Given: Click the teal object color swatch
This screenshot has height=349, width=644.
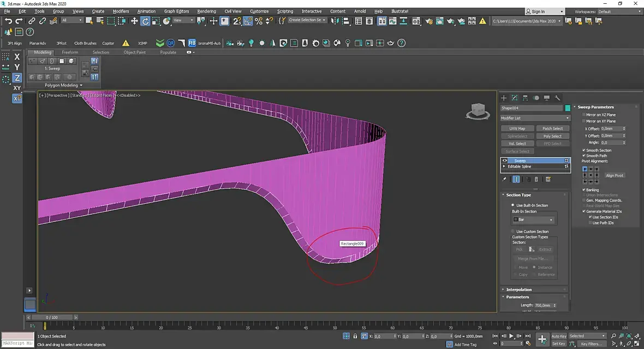Looking at the screenshot, I should (x=568, y=108).
